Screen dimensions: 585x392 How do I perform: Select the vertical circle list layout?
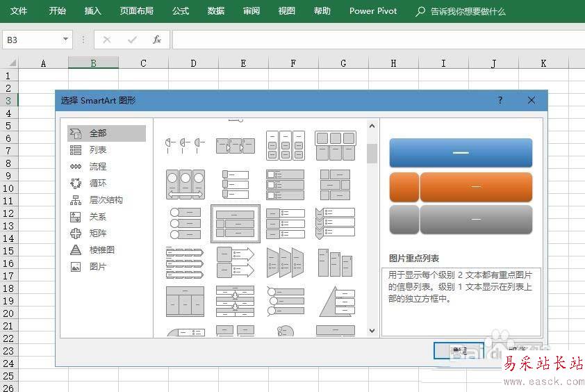tap(185, 223)
